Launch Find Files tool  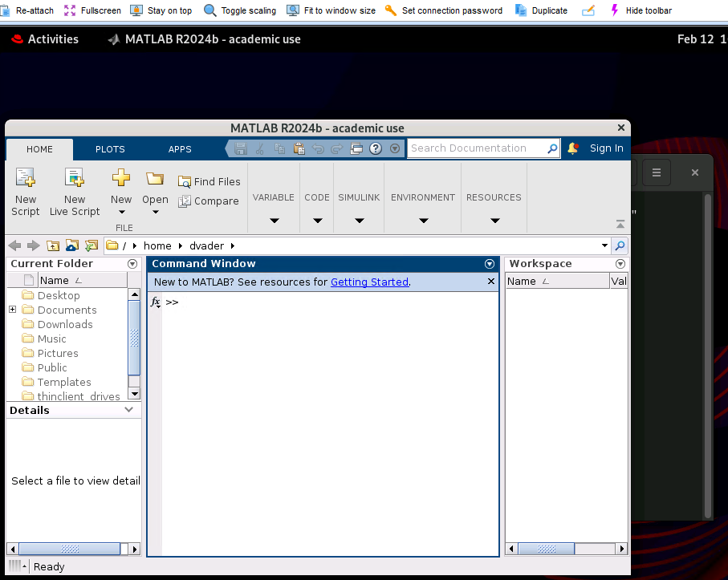pos(209,181)
